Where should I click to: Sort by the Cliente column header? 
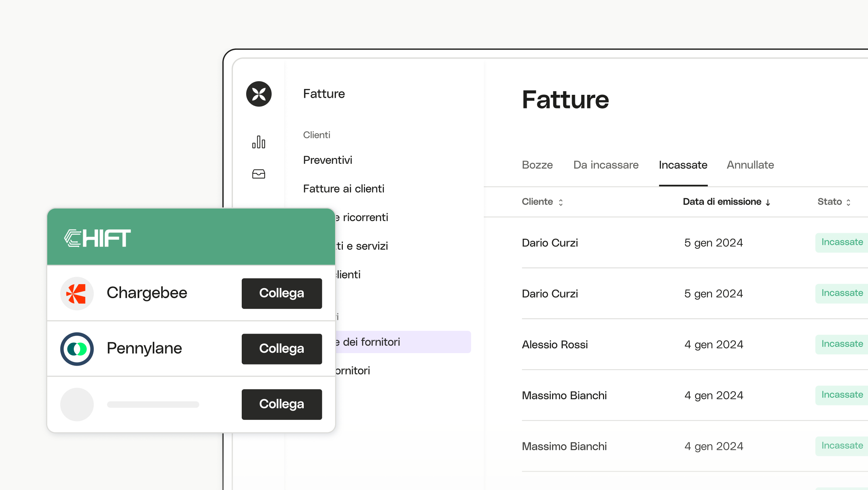click(542, 202)
